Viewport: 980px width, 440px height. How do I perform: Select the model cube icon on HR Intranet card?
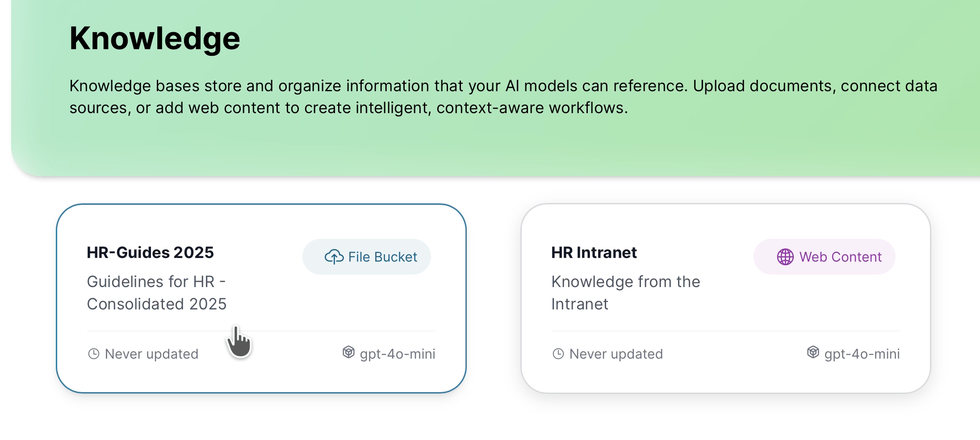point(812,353)
